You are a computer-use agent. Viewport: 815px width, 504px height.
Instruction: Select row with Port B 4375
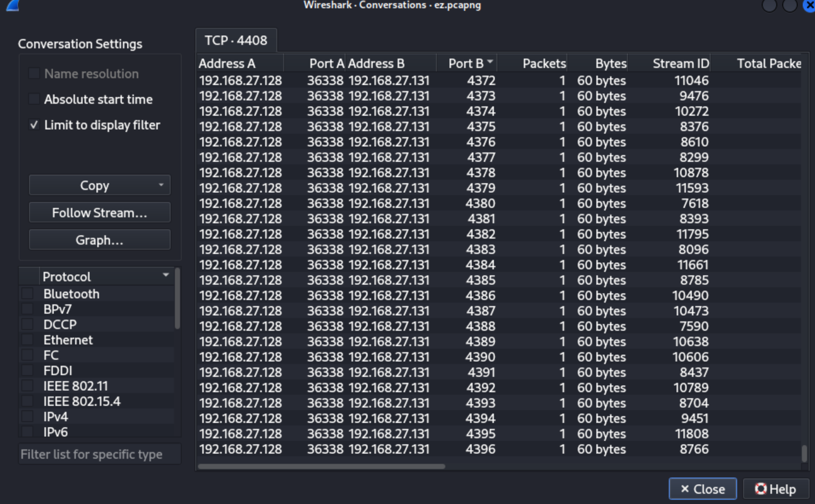pos(499,126)
